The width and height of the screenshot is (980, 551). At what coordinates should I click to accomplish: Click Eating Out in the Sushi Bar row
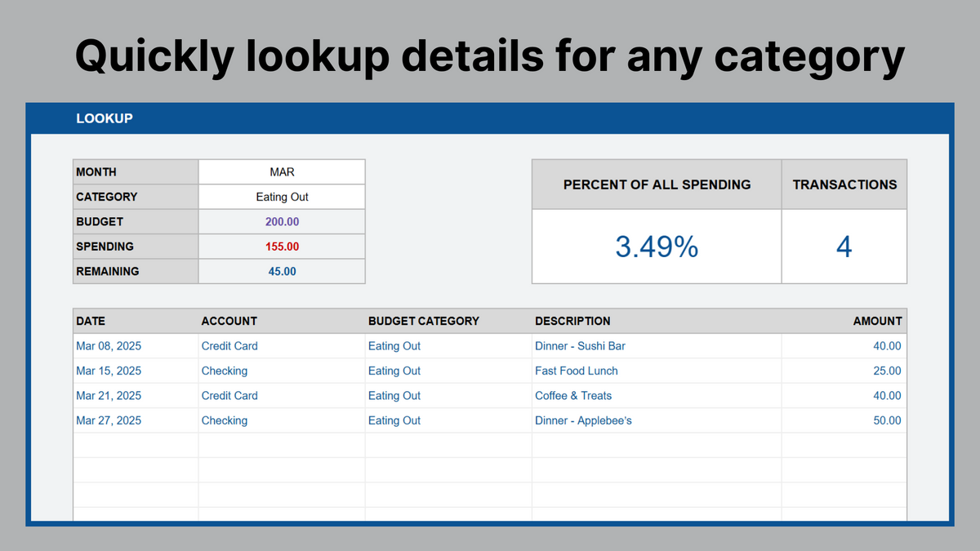pos(394,346)
